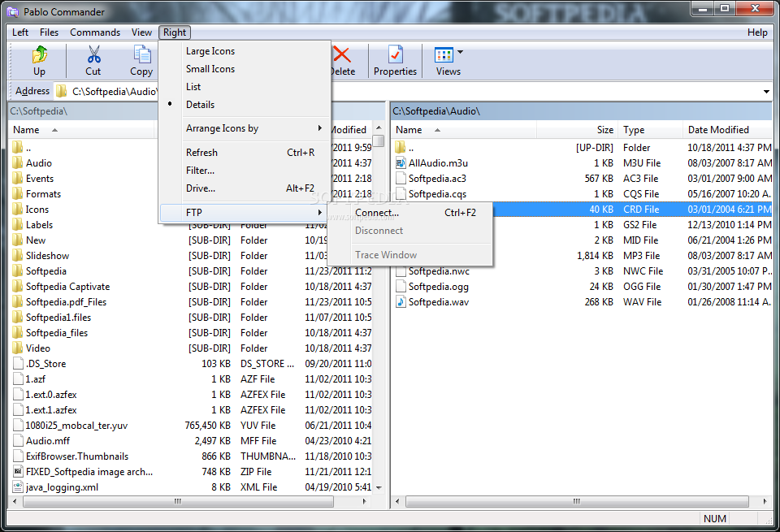Select the Softpedia.nwc file

(583, 271)
